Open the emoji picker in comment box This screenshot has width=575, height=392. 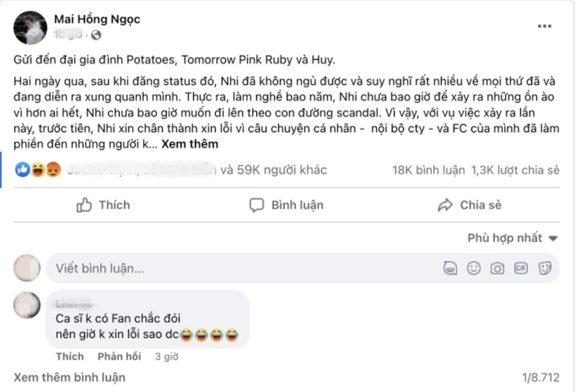tap(473, 268)
